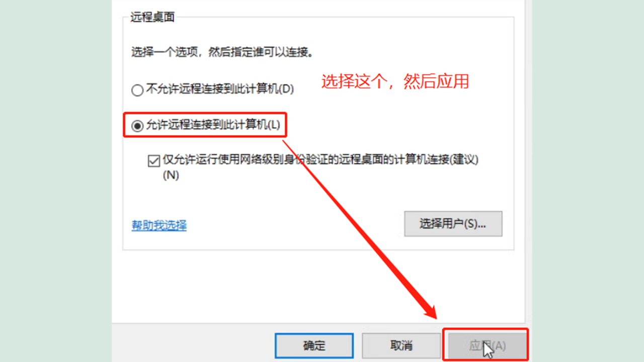
Task: Click the (N) text under the checkbox label
Action: coord(171,175)
